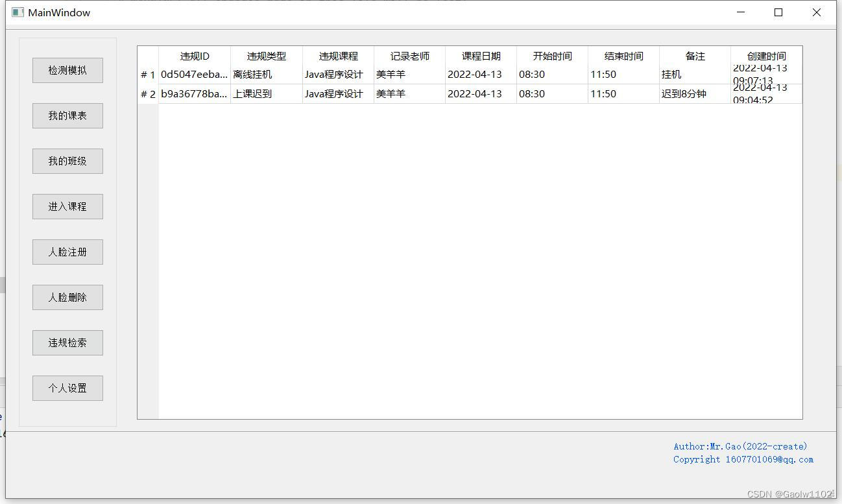Screen dimensions: 842x504
Task: Click the 人脸删除 button
Action: point(67,297)
